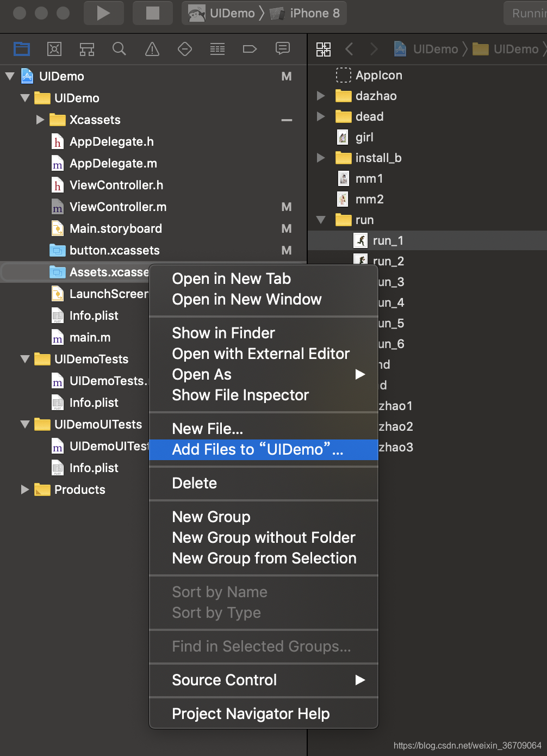
Task: Choose New Group without Folder
Action: tap(264, 537)
